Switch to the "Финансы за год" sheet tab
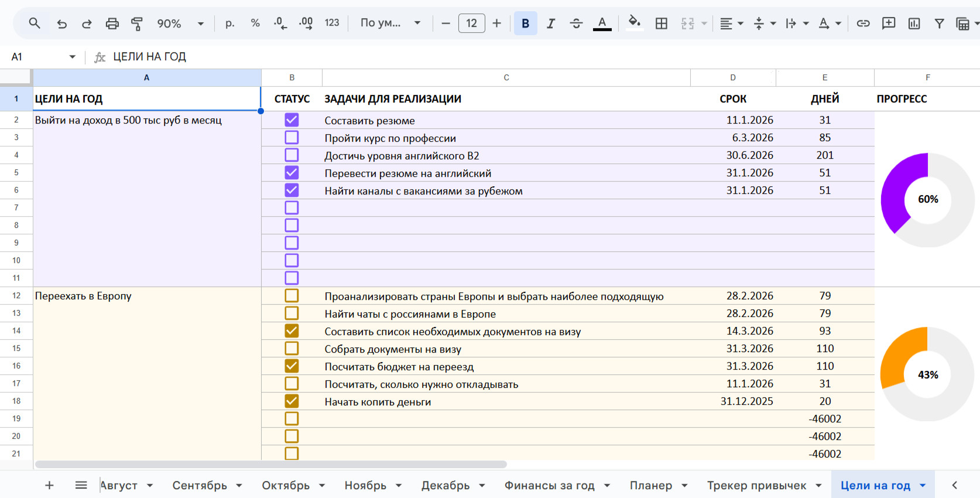The width and height of the screenshot is (980, 498). pyautogui.click(x=549, y=485)
